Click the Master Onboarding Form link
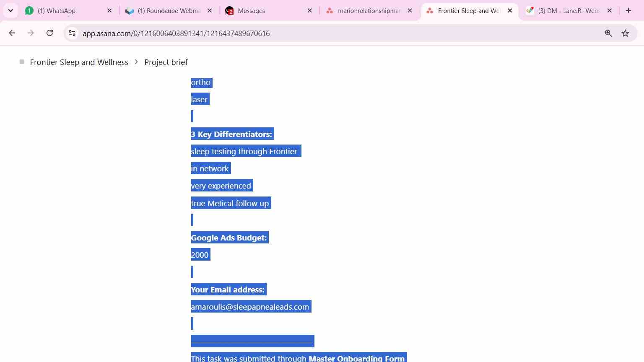Screen dimensions: 644x362 [x=356, y=358]
